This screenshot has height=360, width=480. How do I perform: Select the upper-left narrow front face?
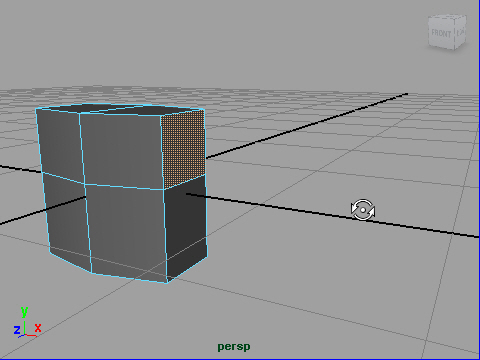59,144
